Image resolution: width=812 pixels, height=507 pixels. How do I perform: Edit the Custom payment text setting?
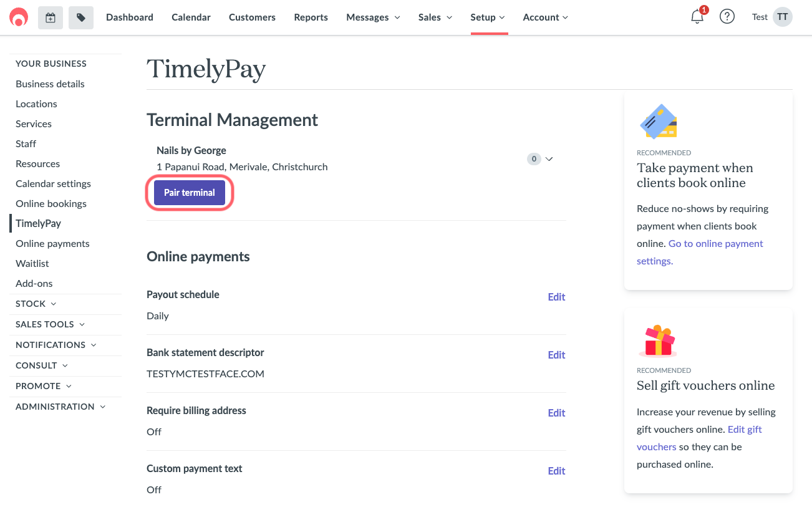click(x=556, y=471)
